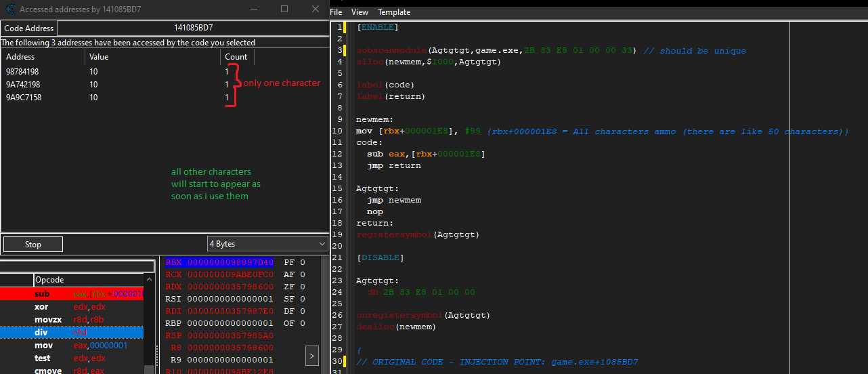
Task: Click the scroll-up arrow in the opcode list
Action: pyautogui.click(x=149, y=280)
